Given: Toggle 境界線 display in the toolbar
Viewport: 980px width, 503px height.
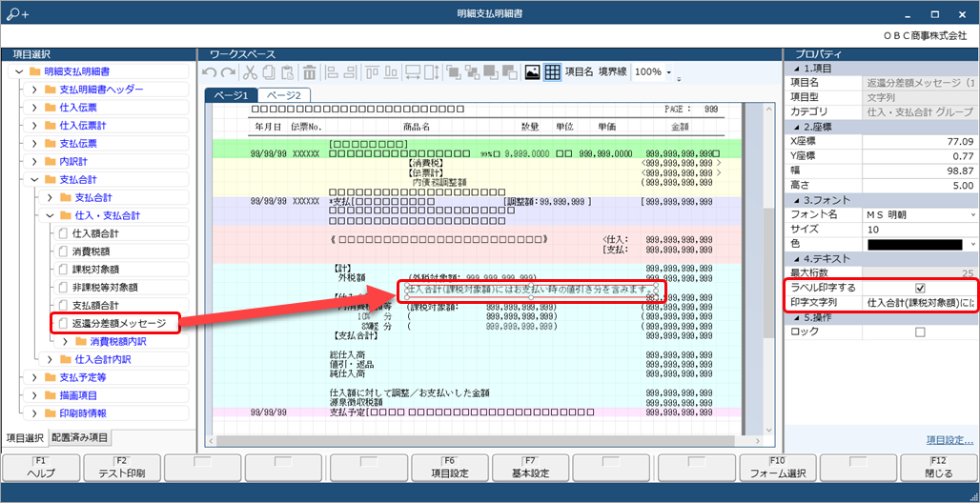Looking at the screenshot, I should click(x=612, y=72).
